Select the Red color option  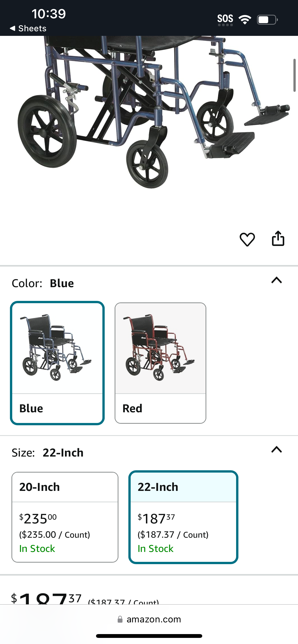pyautogui.click(x=160, y=363)
